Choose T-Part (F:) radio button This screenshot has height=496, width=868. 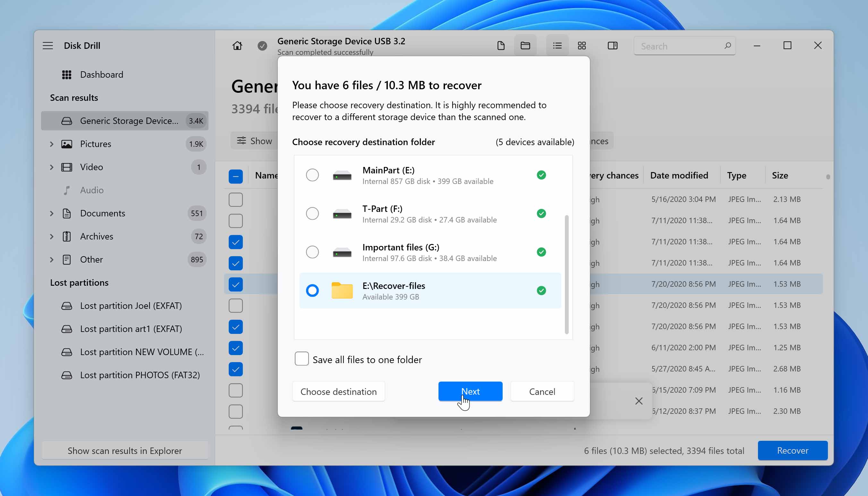(x=312, y=213)
